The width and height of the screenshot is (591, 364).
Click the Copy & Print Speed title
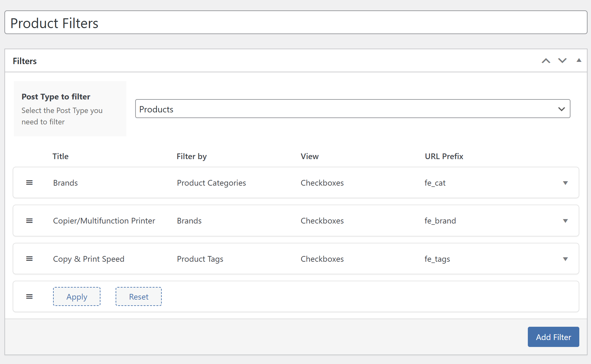(88, 259)
